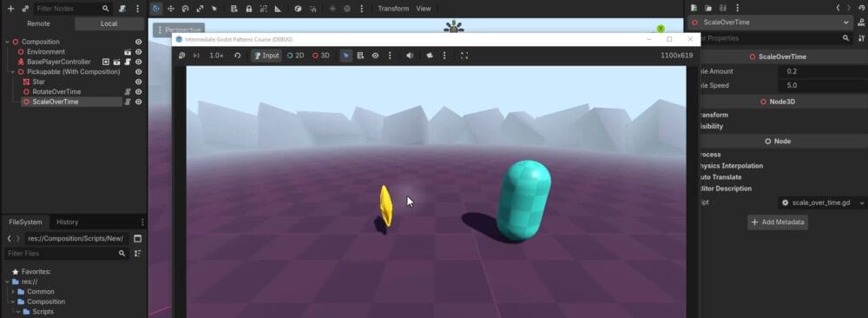
Task: Open the script attached to RotateOverTime
Action: (128, 92)
